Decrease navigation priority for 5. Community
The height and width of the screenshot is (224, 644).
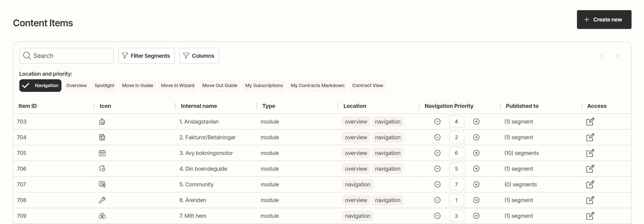point(437,185)
